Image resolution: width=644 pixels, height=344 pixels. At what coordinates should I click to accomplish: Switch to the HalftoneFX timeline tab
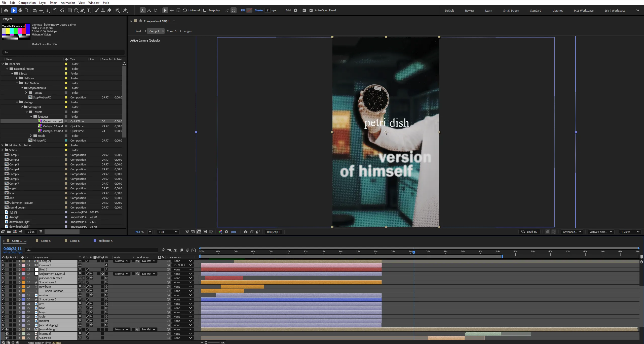[x=106, y=241]
